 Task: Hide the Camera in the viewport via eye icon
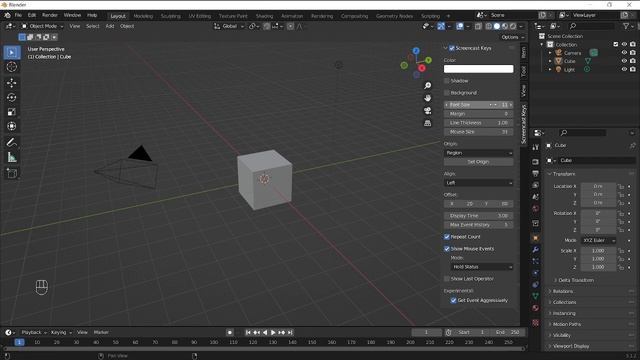coord(624,53)
